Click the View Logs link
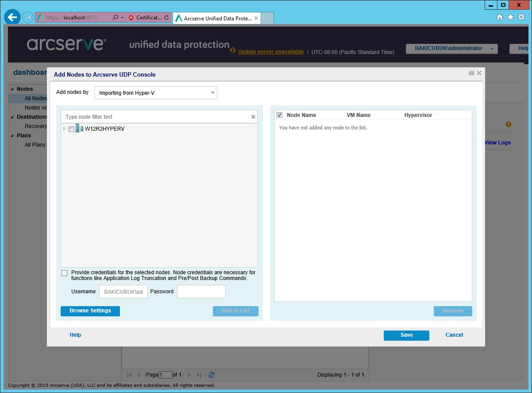Viewport: 532px width, 393px height. tap(497, 143)
